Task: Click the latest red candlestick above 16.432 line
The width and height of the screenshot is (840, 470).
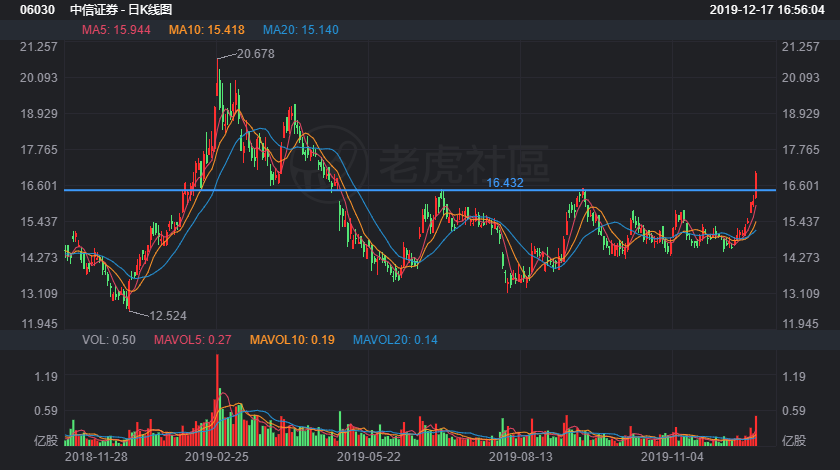Action: 756,184
